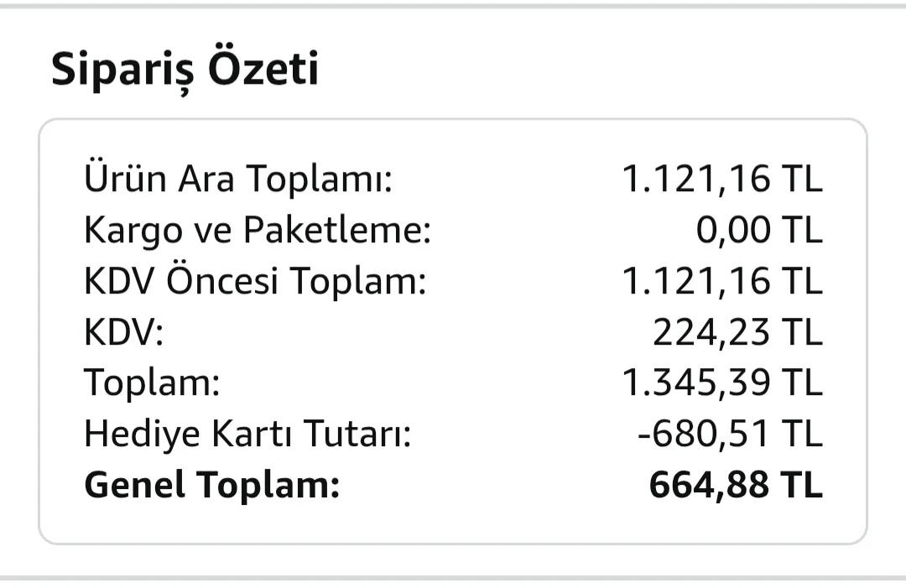Click the 0,00 TL shipping amount

(x=758, y=230)
